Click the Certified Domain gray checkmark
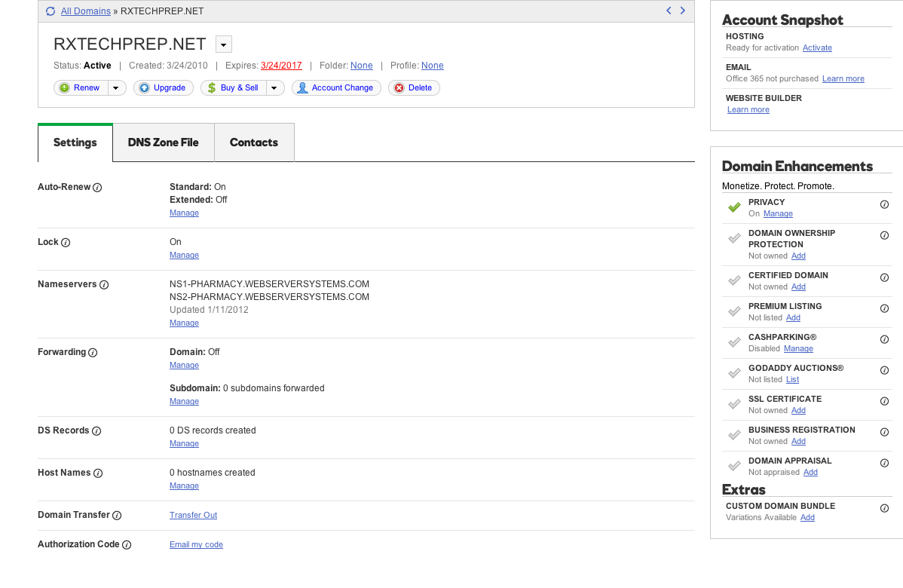 pyautogui.click(x=734, y=280)
